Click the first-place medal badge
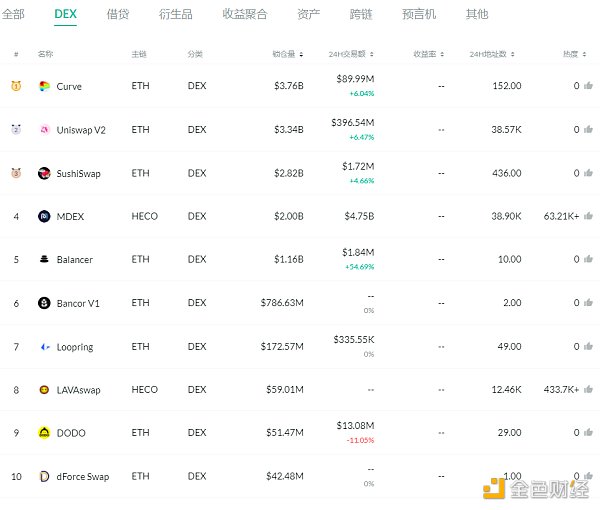This screenshot has width=600, height=510. click(16, 86)
